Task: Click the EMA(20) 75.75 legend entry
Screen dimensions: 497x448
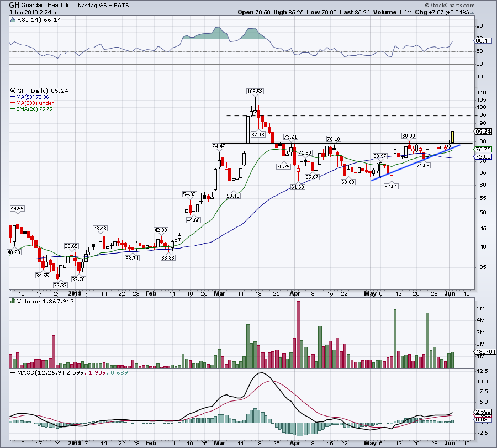Action: 31,109
